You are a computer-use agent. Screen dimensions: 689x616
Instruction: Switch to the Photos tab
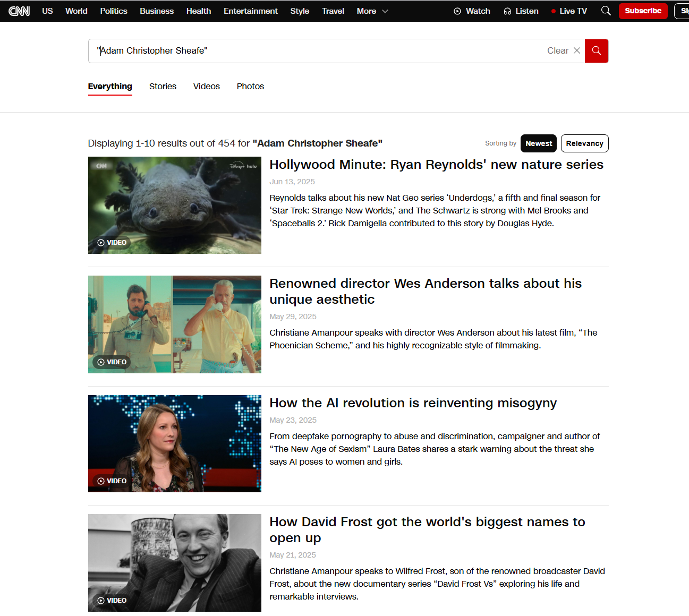250,87
